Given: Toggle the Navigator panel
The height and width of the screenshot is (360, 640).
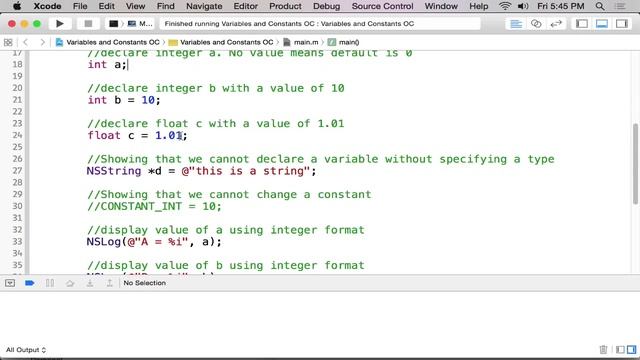Looking at the screenshot, I should [582, 24].
